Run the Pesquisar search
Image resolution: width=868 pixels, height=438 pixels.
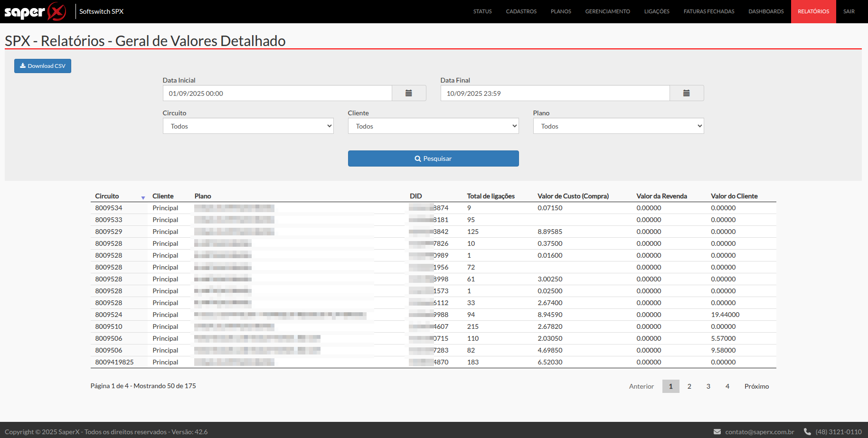(433, 158)
